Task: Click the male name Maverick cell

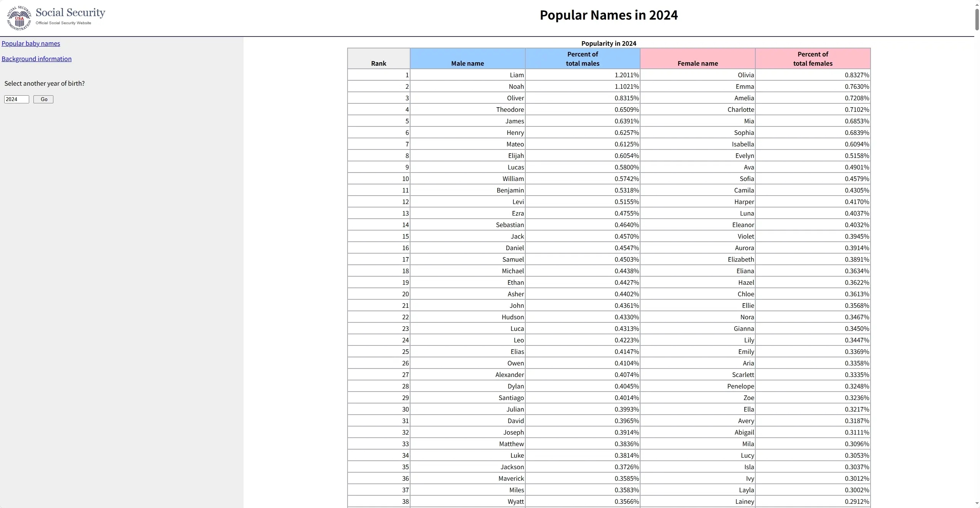Action: pos(511,478)
